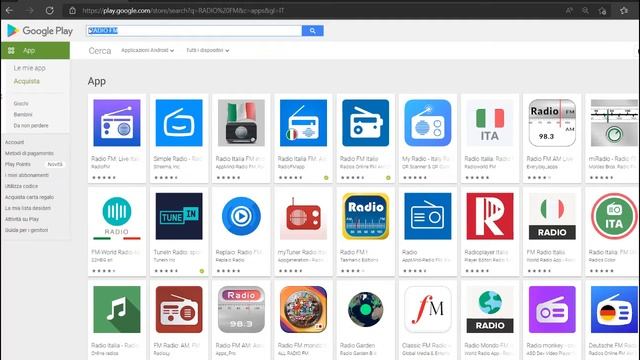
Task: Click the browser address bar URL
Action: [x=183, y=11]
